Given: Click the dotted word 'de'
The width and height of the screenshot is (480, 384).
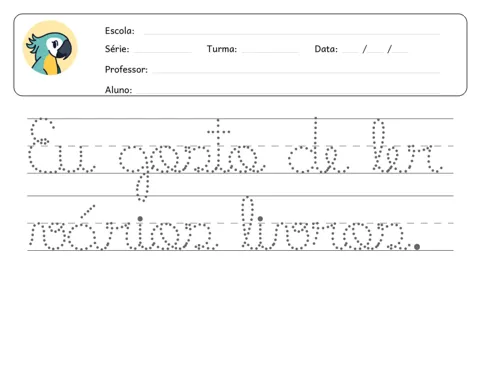Looking at the screenshot, I should (x=319, y=145).
